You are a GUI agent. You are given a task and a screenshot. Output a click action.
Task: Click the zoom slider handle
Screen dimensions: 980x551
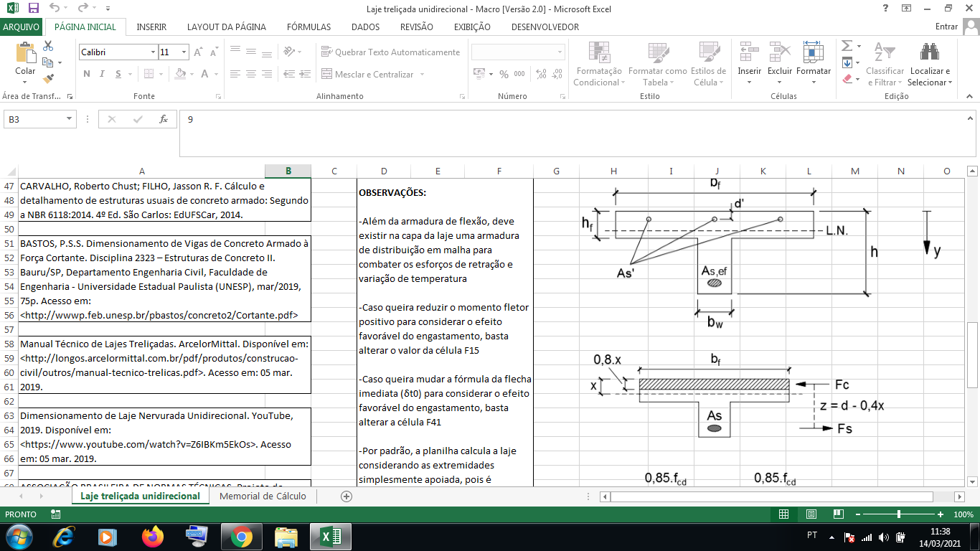(x=899, y=514)
